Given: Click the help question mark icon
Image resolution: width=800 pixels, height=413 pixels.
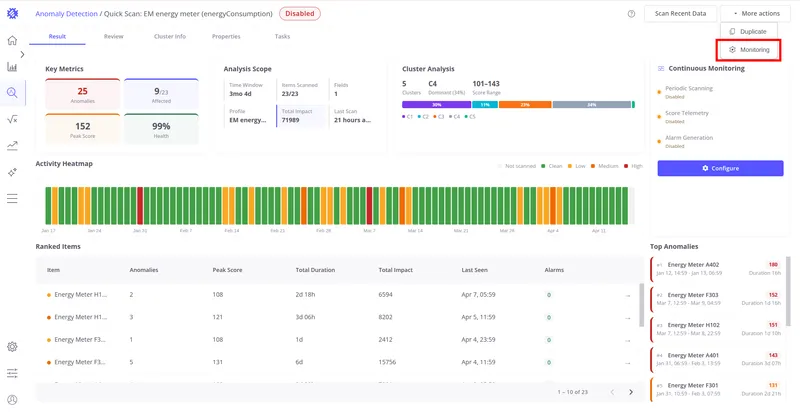Looking at the screenshot, I should point(631,14).
